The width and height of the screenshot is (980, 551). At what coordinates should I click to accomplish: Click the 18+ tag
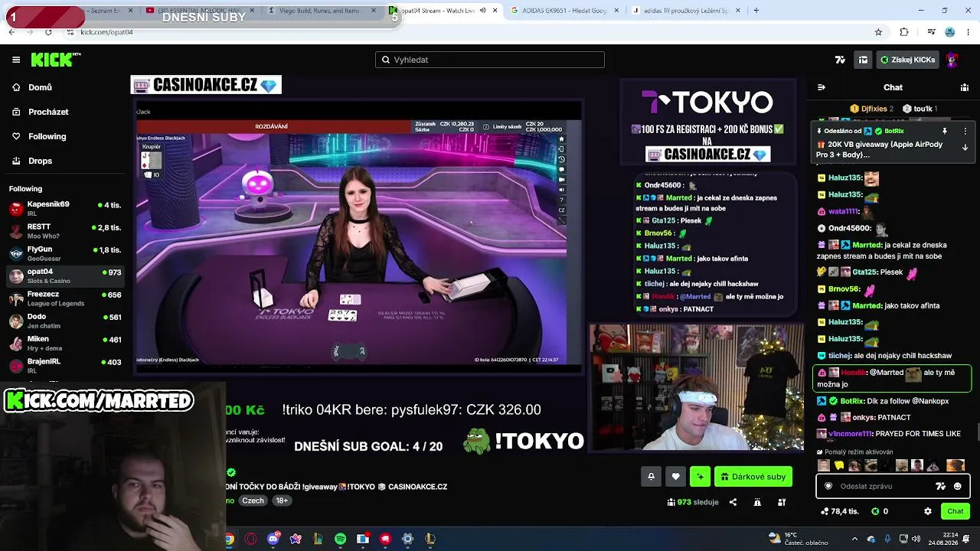pos(282,500)
